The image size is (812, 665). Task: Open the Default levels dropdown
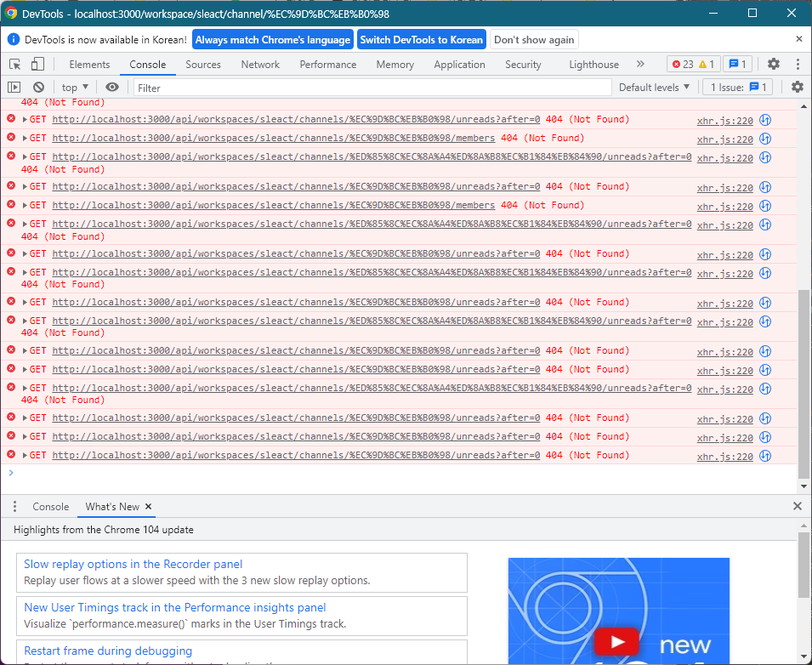(654, 87)
